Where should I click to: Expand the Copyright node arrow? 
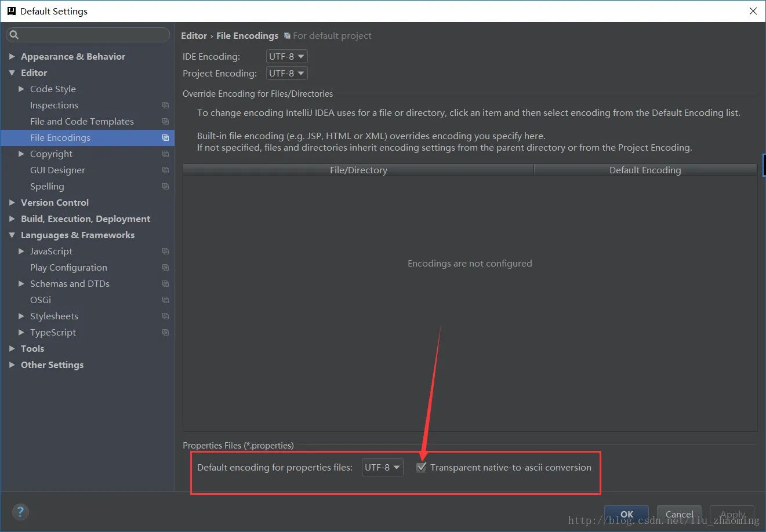(x=21, y=154)
